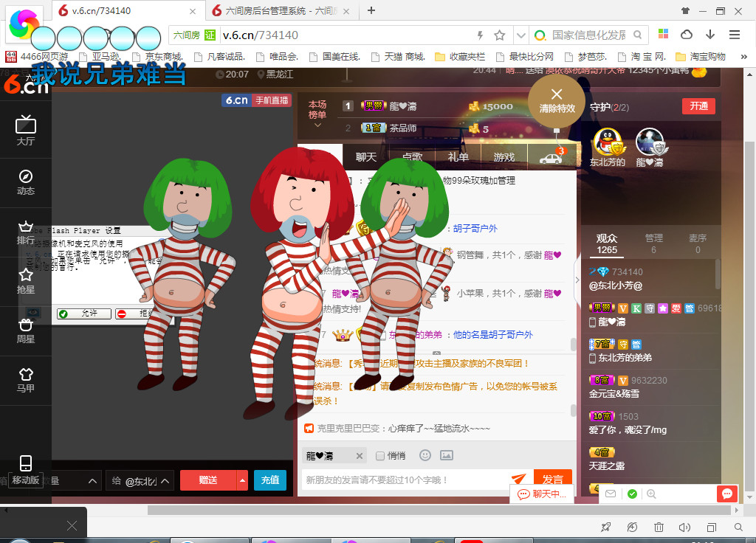The image size is (756, 543).
Task: Remove the 龍♥濤 chat target tag
Action: [360, 456]
